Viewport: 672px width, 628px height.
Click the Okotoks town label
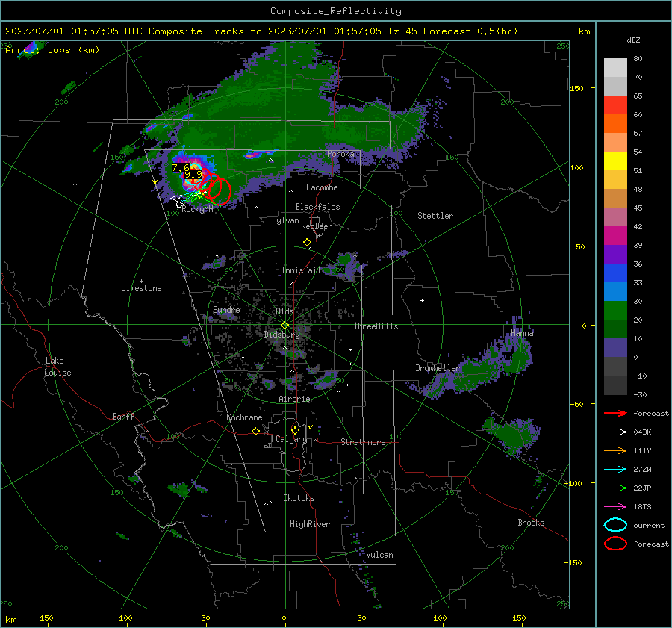point(299,498)
